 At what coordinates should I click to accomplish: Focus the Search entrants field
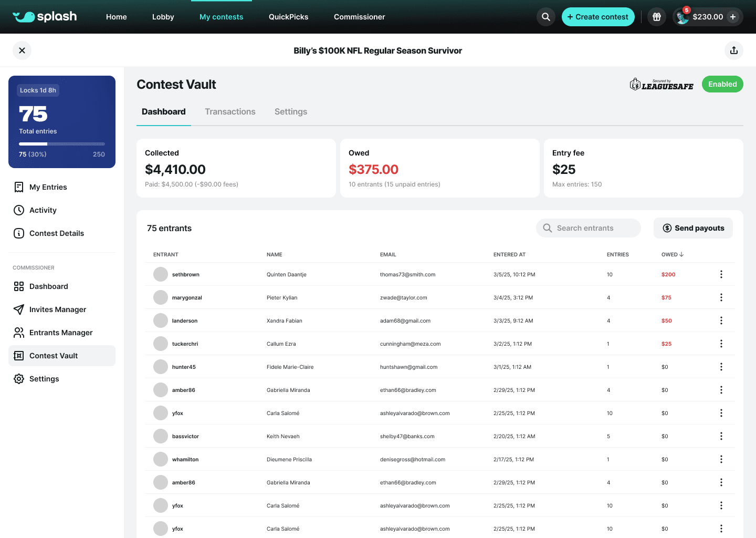click(589, 228)
